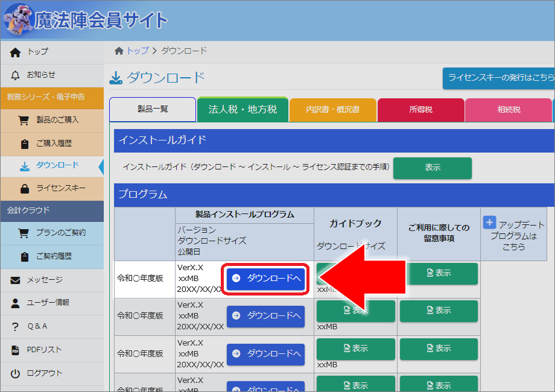Open メッセージ using the envelope icon
The height and width of the screenshot is (392, 555).
pos(15,280)
